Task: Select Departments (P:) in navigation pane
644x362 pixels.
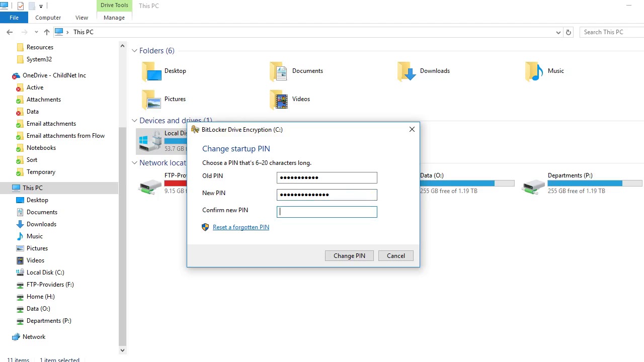Action: tap(49, 321)
